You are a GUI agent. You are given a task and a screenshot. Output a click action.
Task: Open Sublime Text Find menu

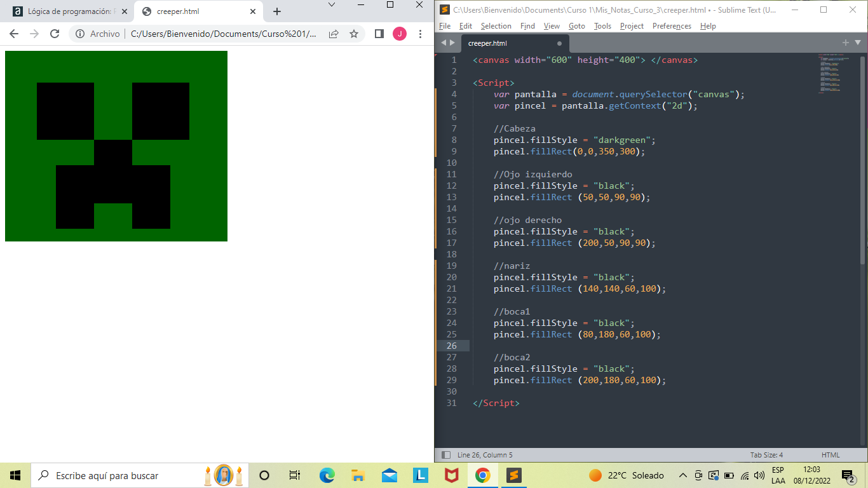(x=527, y=26)
